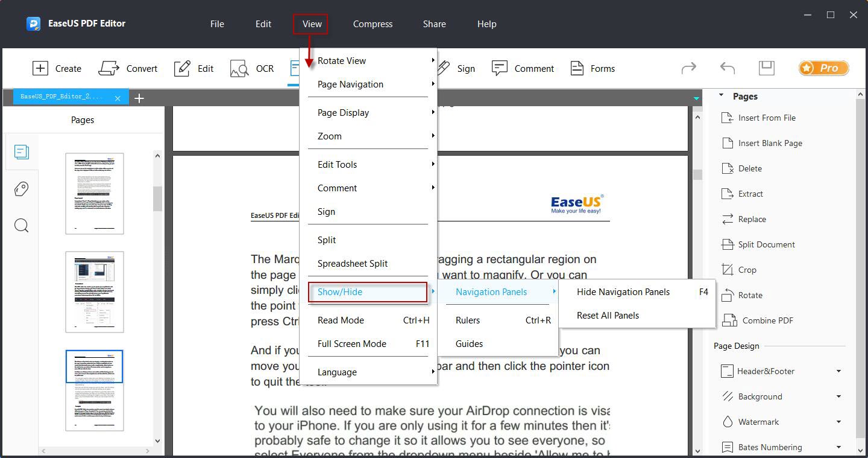The image size is (868, 458).
Task: Open the Help menu
Action: click(486, 24)
